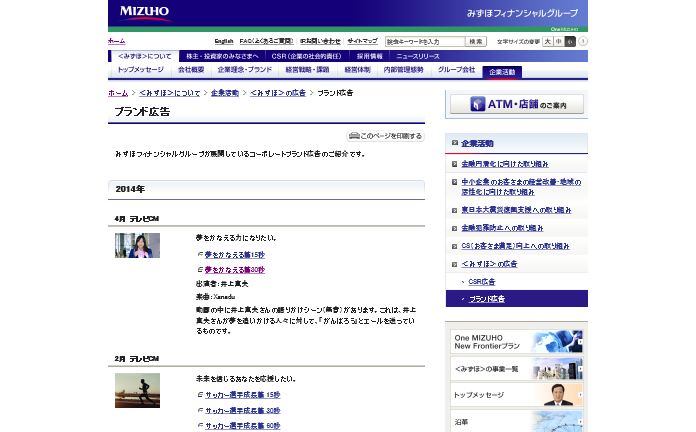This screenshot has height=432, width=696.
Task: Open sidebar link 金融犯罪防止への取り組み
Action: [502, 228]
